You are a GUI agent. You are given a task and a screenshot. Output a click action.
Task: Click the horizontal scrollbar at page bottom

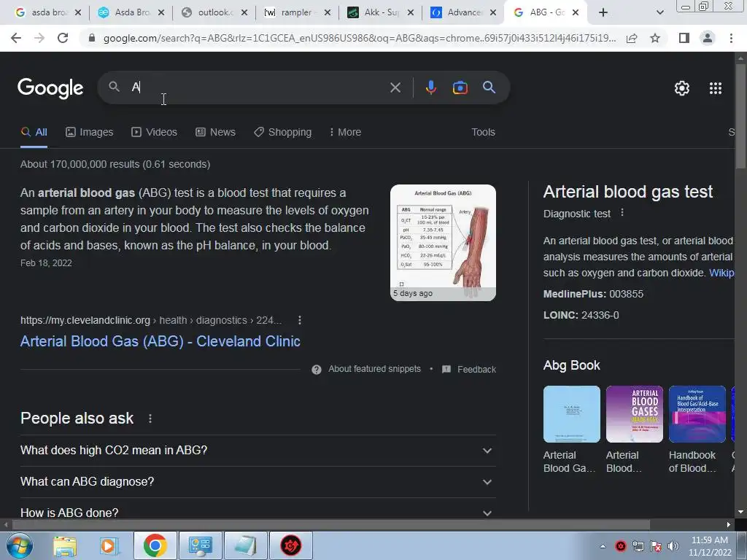point(330,524)
